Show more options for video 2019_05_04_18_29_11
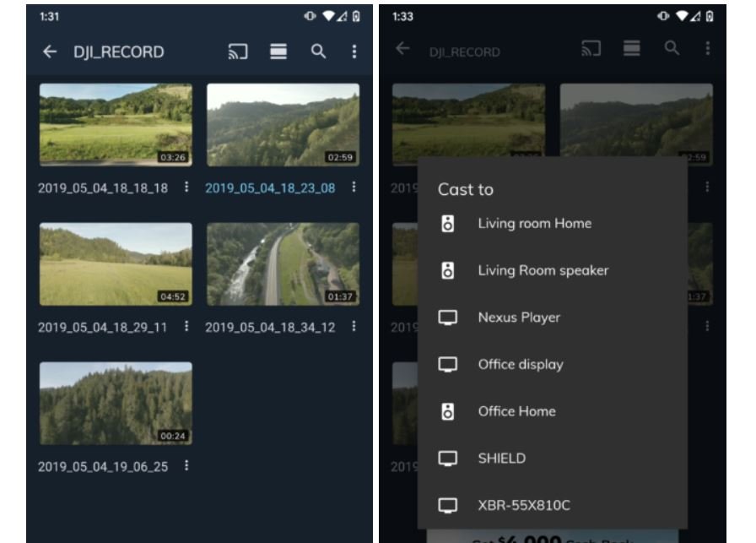 coord(186,327)
